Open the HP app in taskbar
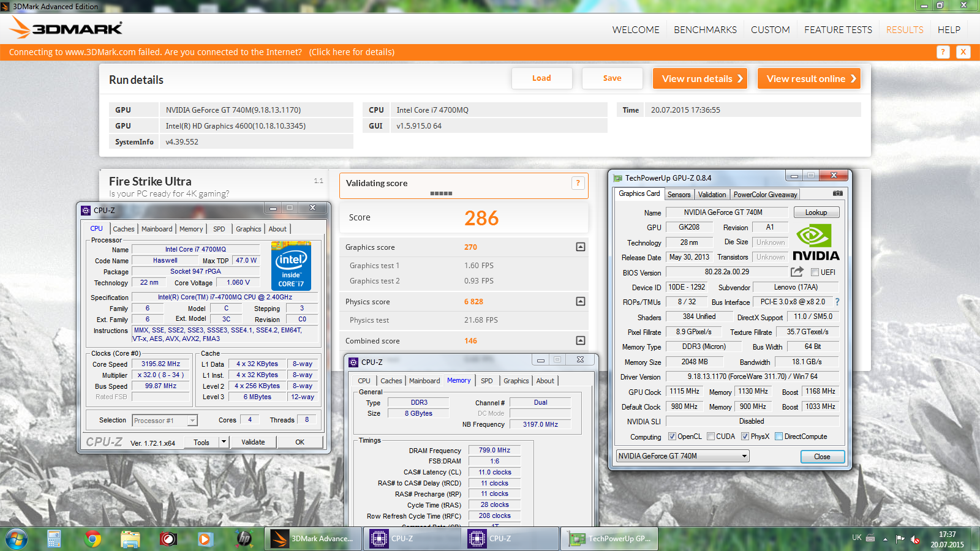 tap(244, 539)
